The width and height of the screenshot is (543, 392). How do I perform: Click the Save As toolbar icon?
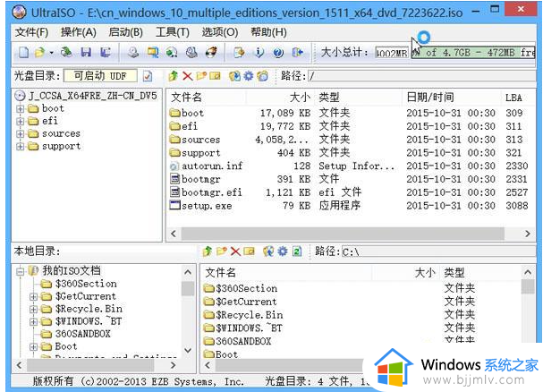pos(106,53)
